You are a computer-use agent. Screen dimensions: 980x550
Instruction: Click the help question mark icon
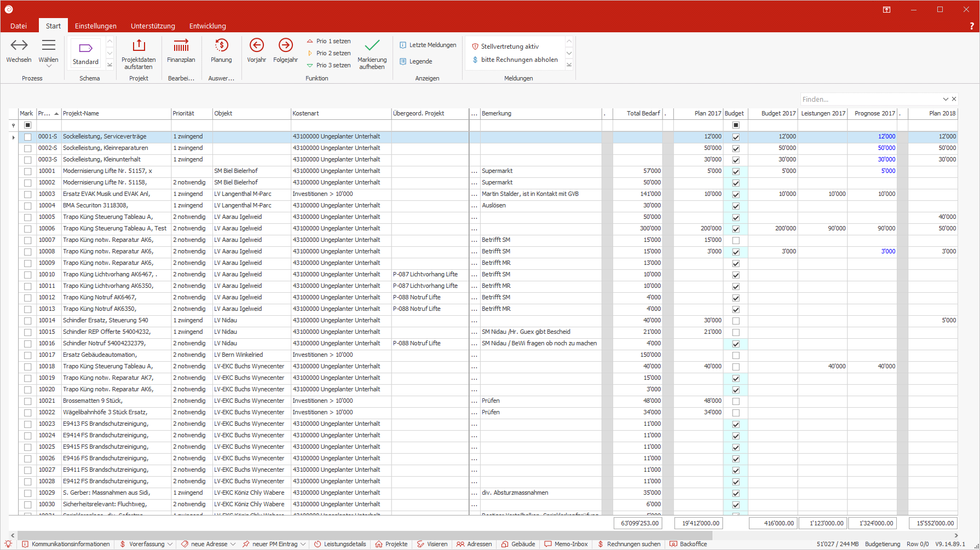coord(972,26)
